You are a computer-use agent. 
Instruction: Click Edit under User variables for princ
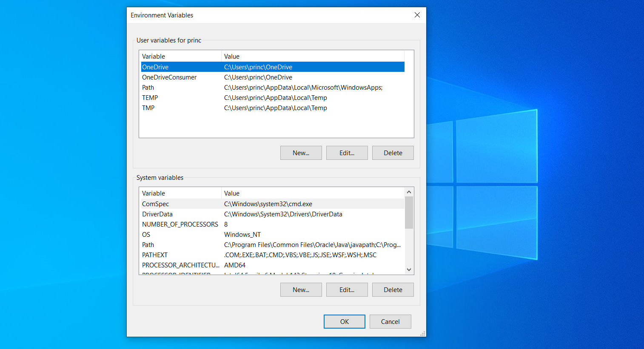347,153
